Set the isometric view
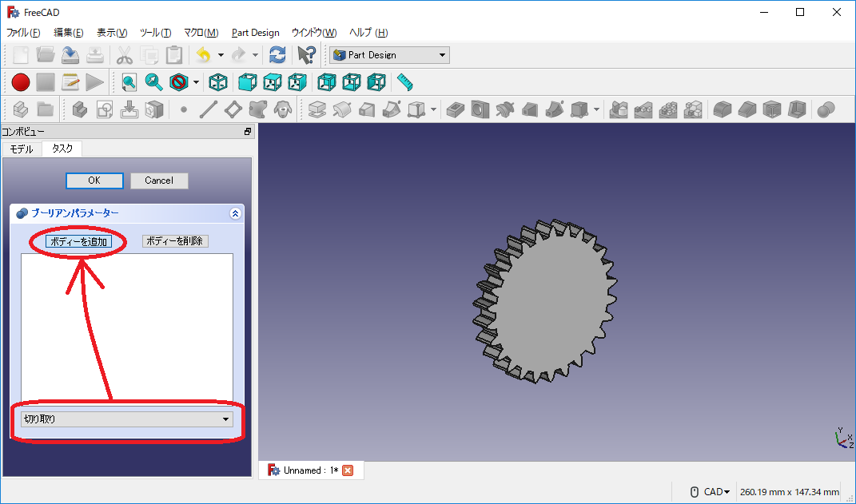The image size is (856, 504). click(218, 82)
